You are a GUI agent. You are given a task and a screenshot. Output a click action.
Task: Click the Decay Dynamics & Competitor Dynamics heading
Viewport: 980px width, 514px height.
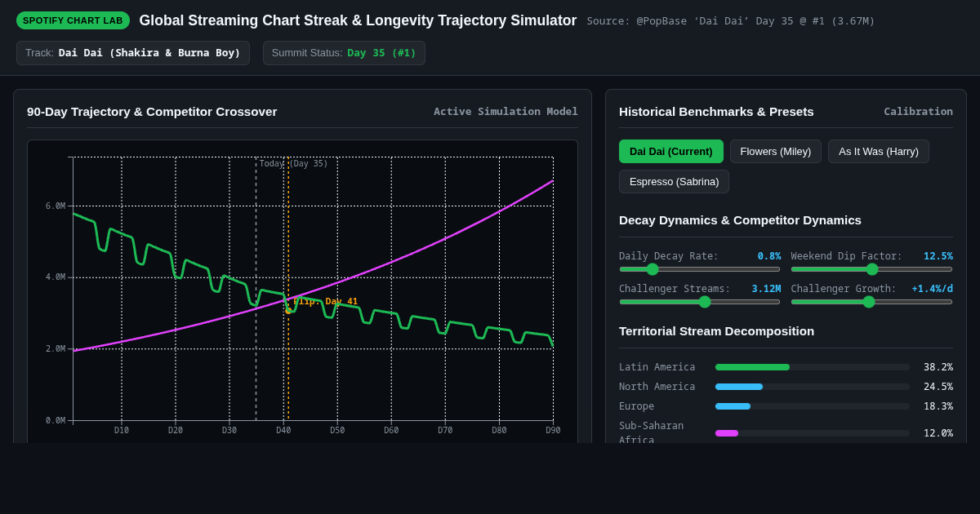(740, 219)
